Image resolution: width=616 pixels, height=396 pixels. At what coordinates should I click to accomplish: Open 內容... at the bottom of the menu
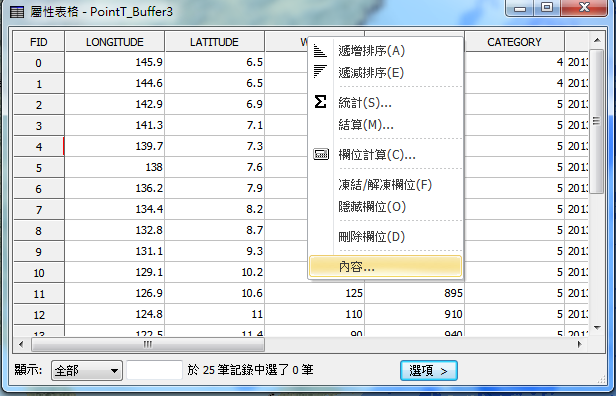(x=385, y=266)
